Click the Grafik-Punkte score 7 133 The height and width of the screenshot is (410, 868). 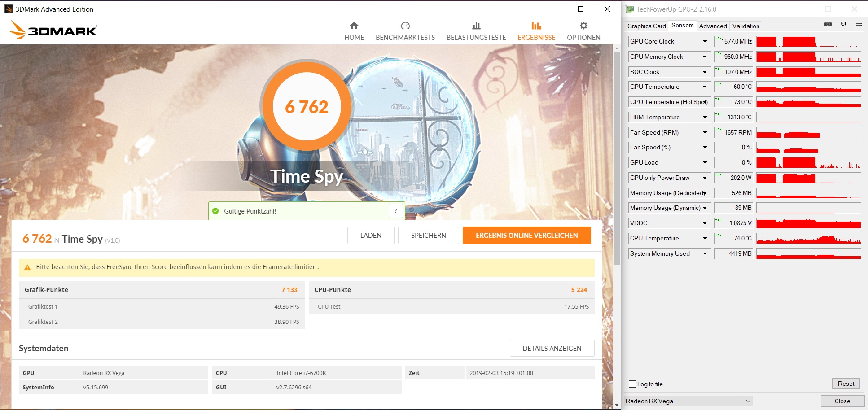click(289, 290)
